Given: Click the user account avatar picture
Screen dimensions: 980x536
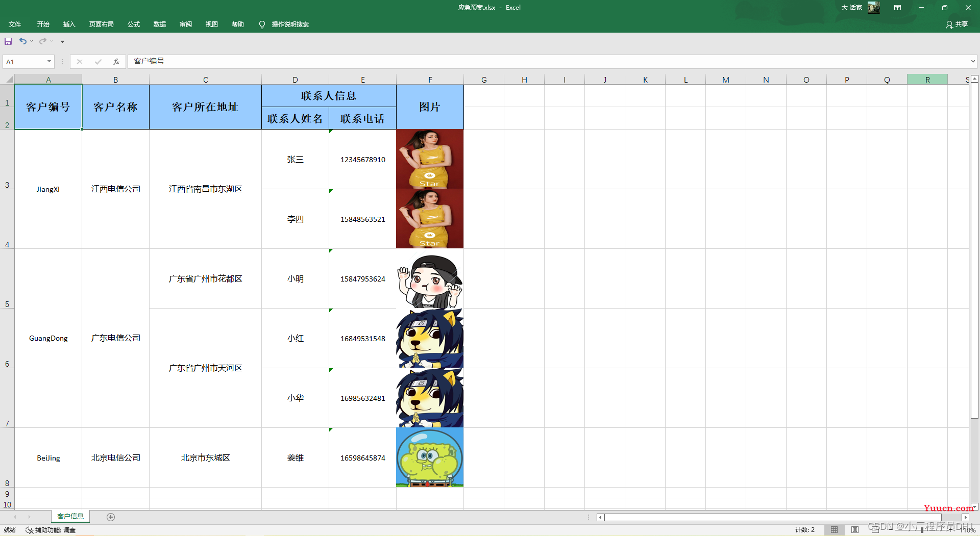Looking at the screenshot, I should tap(874, 8).
